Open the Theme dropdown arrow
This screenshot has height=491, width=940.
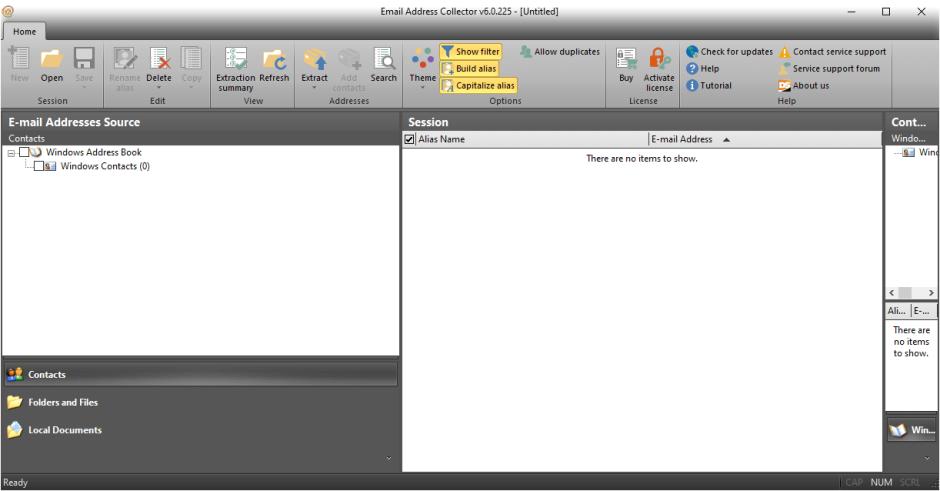pos(423,88)
